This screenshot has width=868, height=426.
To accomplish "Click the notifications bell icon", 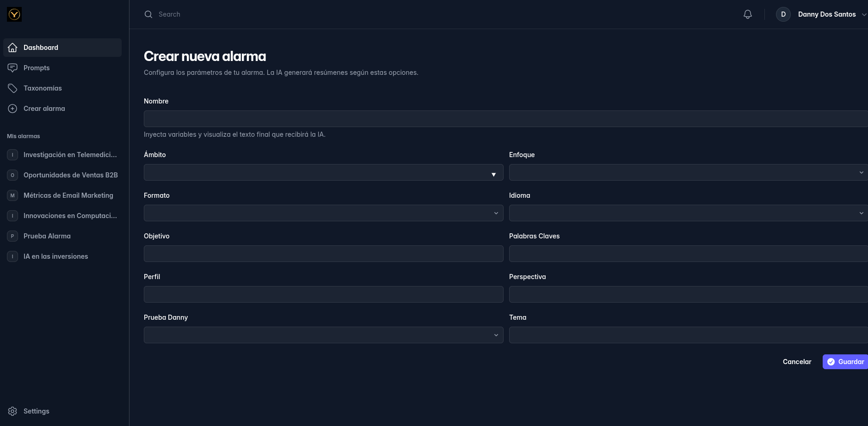I will pos(747,14).
